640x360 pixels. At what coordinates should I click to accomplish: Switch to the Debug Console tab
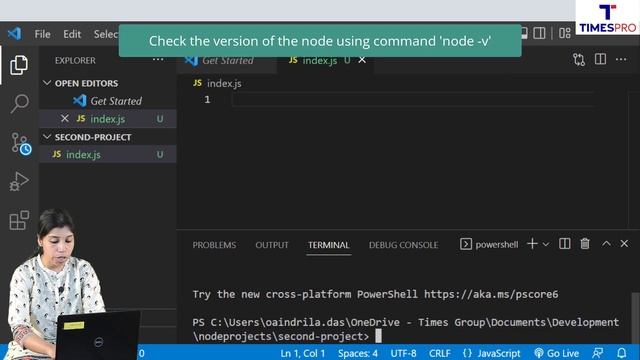click(x=403, y=245)
